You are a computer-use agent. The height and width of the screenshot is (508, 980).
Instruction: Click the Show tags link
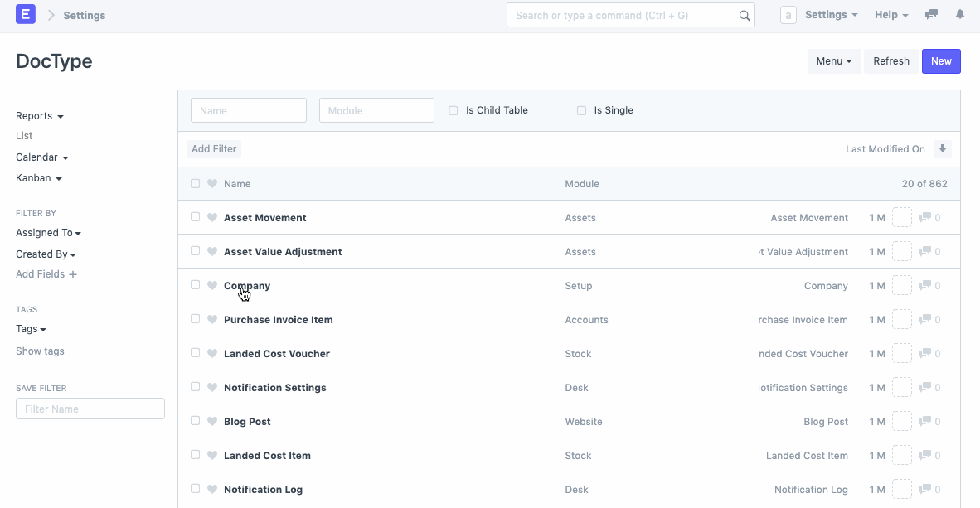click(x=39, y=351)
